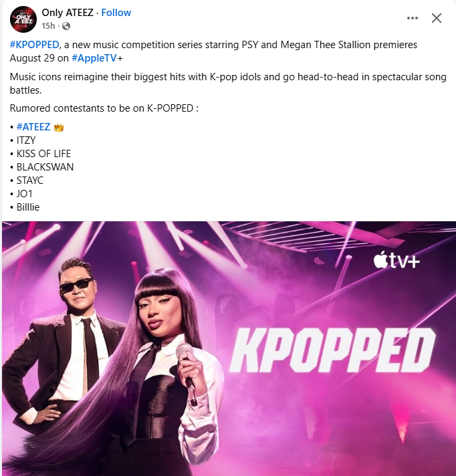Viewport: 456px width, 476px height.
Task: Open the Only ATEEZ profile picture
Action: (x=23, y=19)
